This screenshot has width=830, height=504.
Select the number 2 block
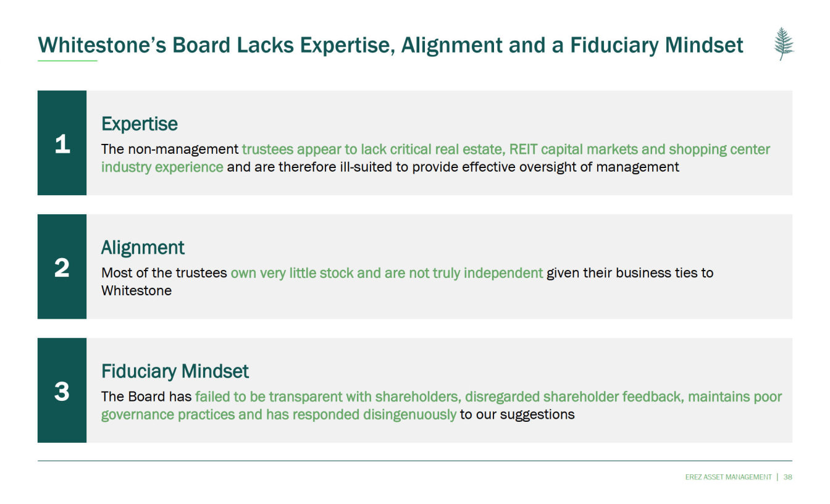62,267
